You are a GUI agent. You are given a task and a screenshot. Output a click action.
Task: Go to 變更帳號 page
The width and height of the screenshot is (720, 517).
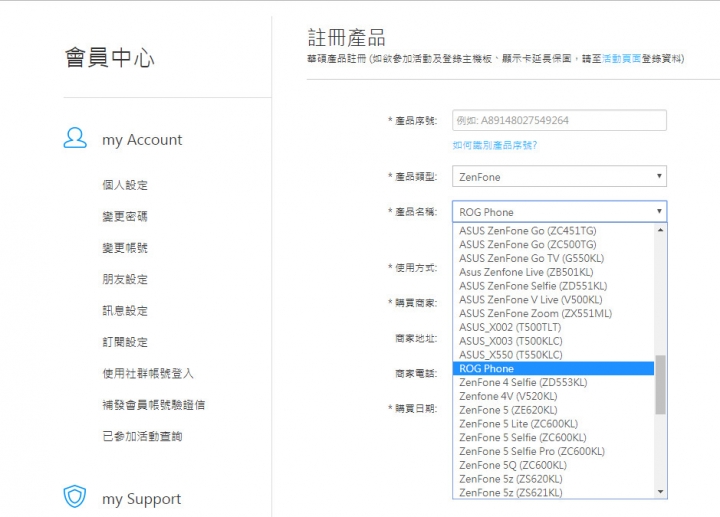pos(125,248)
